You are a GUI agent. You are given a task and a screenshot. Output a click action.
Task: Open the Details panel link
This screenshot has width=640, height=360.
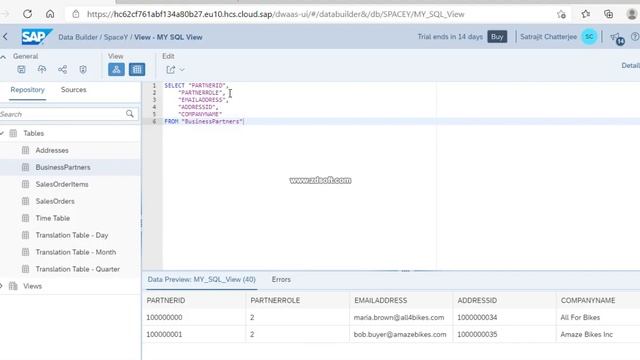point(631,65)
